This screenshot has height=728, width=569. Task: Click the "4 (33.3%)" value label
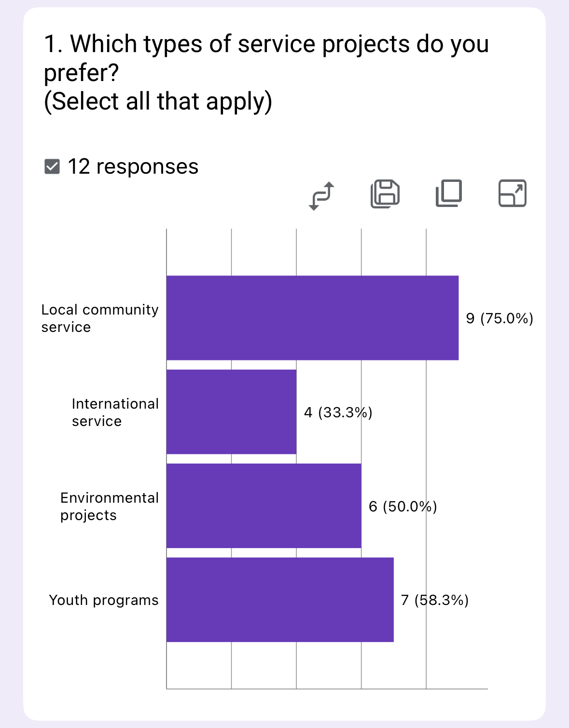[338, 412]
